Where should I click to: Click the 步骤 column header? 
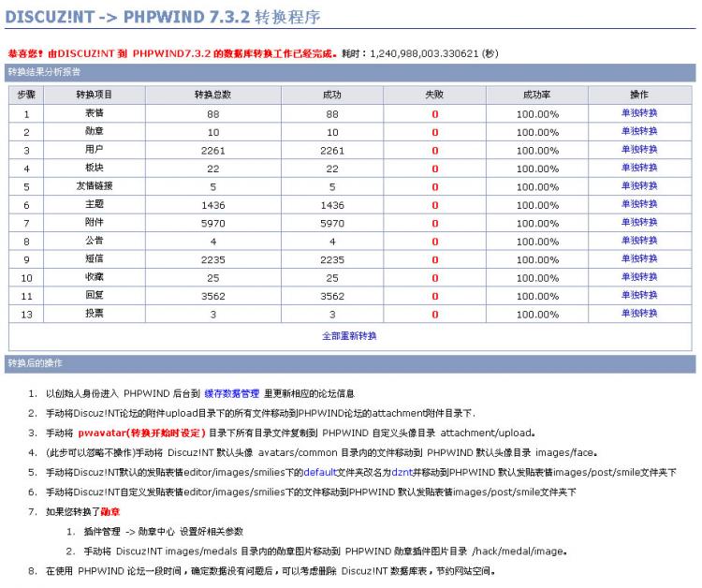[x=26, y=95]
